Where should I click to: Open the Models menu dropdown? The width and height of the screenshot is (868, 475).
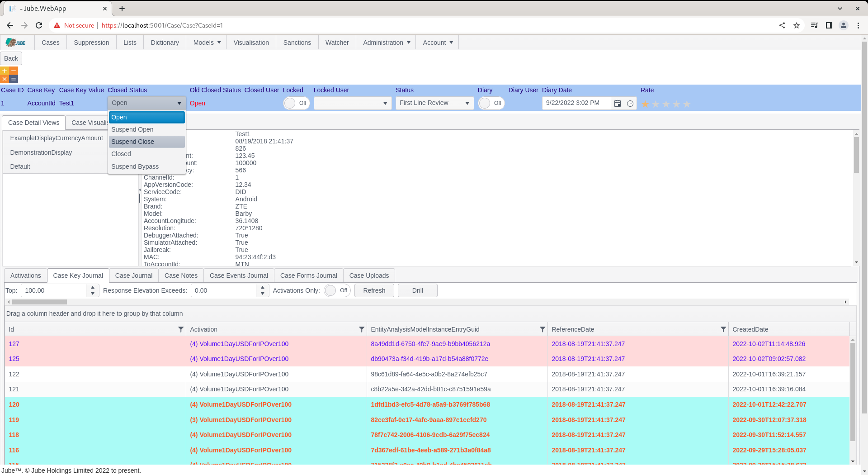(207, 43)
